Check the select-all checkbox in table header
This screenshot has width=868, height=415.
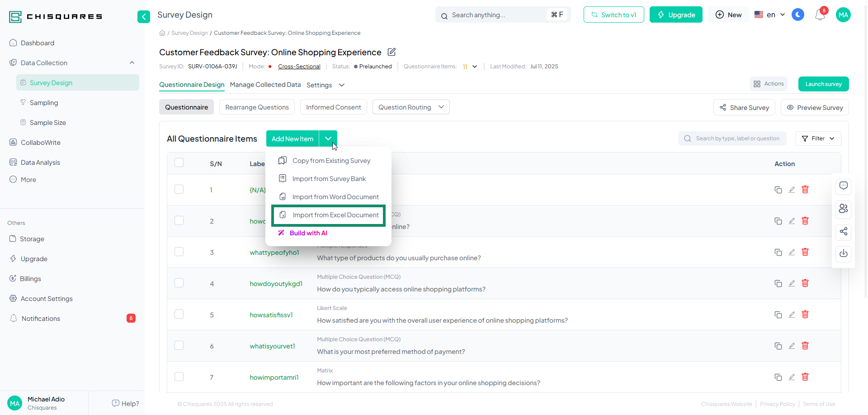click(179, 163)
